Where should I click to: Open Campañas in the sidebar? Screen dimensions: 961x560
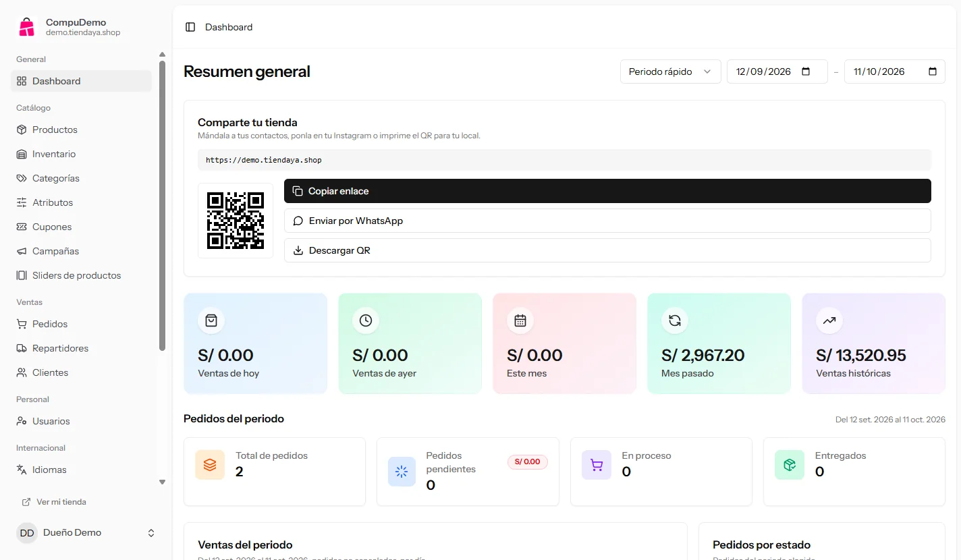pyautogui.click(x=82, y=251)
